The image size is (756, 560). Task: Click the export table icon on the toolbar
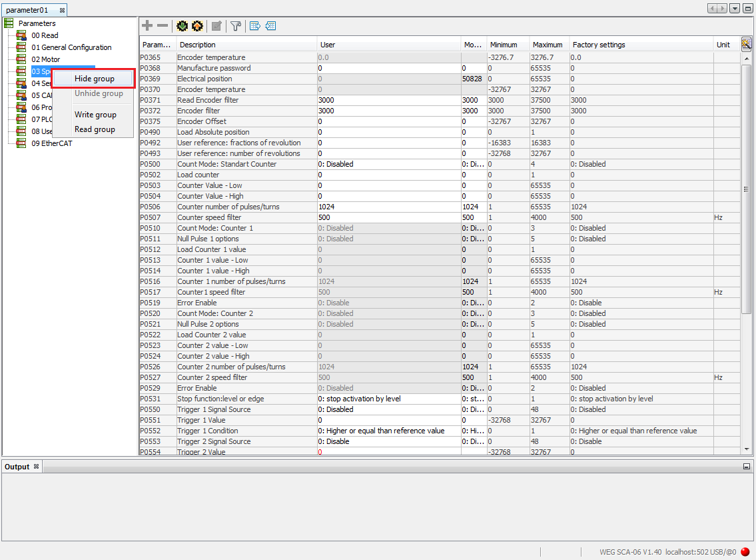254,25
